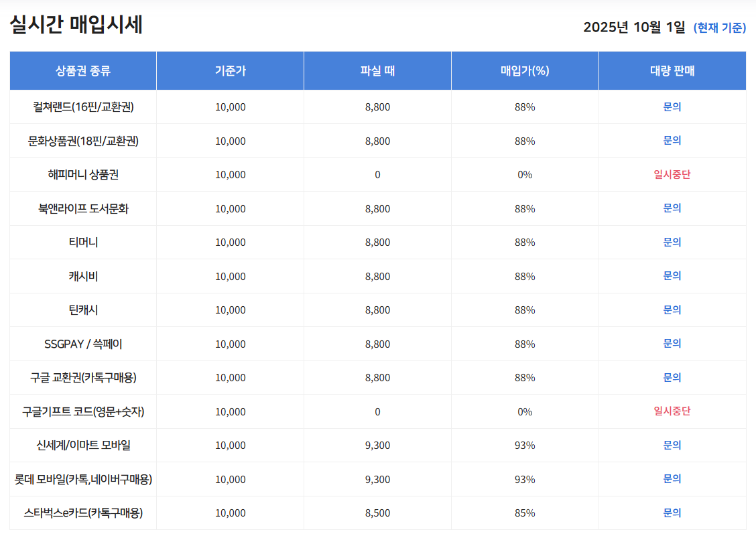
Task: Click the 실시간 매입시세 page title
Action: (76, 25)
